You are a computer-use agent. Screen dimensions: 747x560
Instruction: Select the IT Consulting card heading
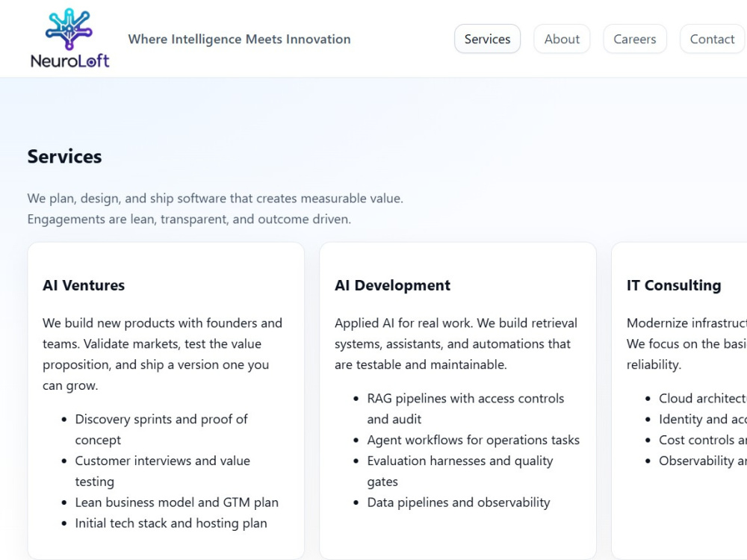point(674,285)
